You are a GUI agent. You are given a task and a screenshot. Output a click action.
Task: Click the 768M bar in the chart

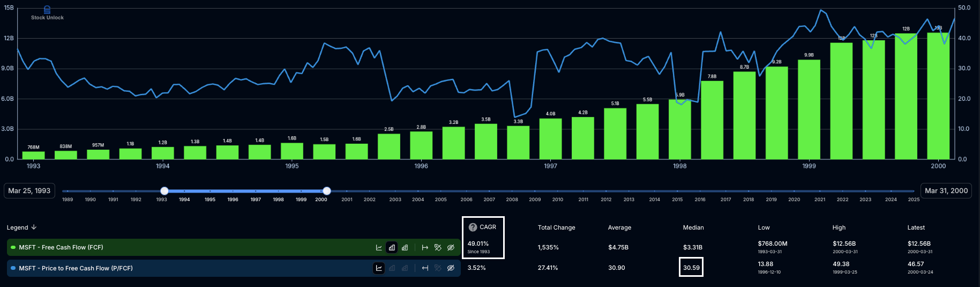point(33,155)
